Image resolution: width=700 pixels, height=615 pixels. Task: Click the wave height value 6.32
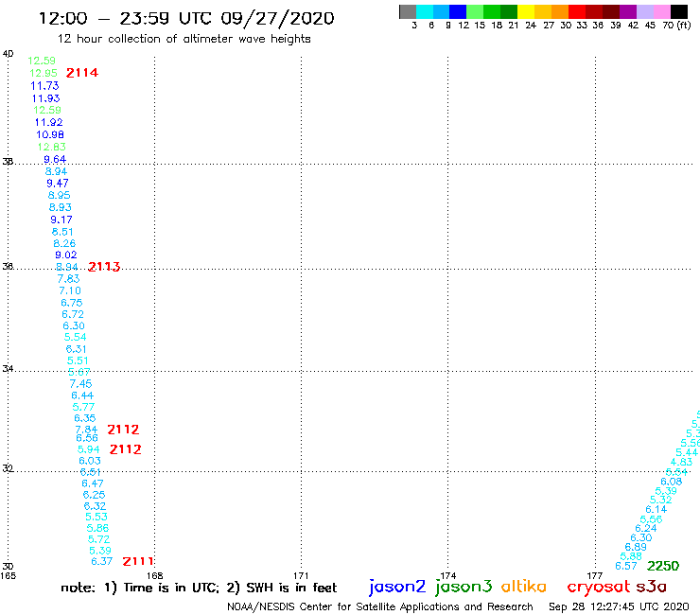point(96,506)
